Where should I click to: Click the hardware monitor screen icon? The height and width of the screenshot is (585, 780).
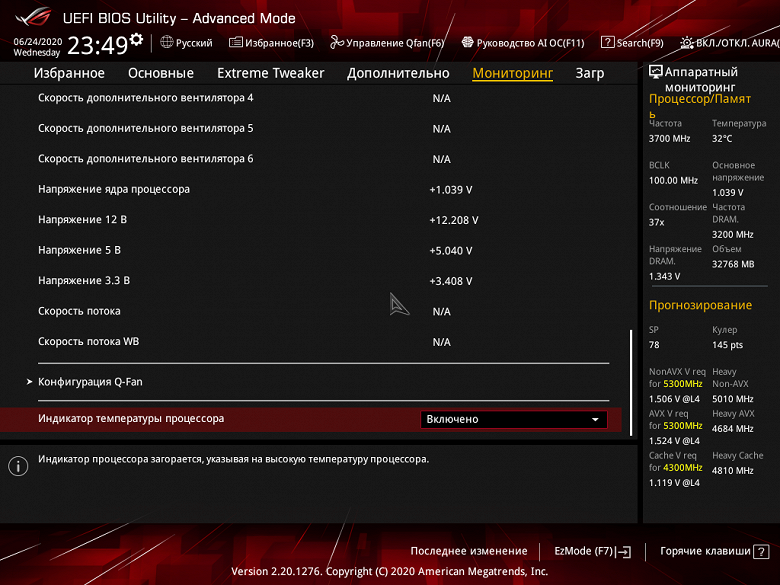(x=656, y=72)
